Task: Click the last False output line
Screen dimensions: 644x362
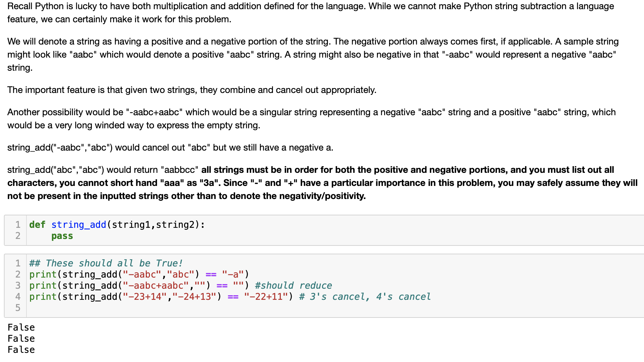Action: 21,350
